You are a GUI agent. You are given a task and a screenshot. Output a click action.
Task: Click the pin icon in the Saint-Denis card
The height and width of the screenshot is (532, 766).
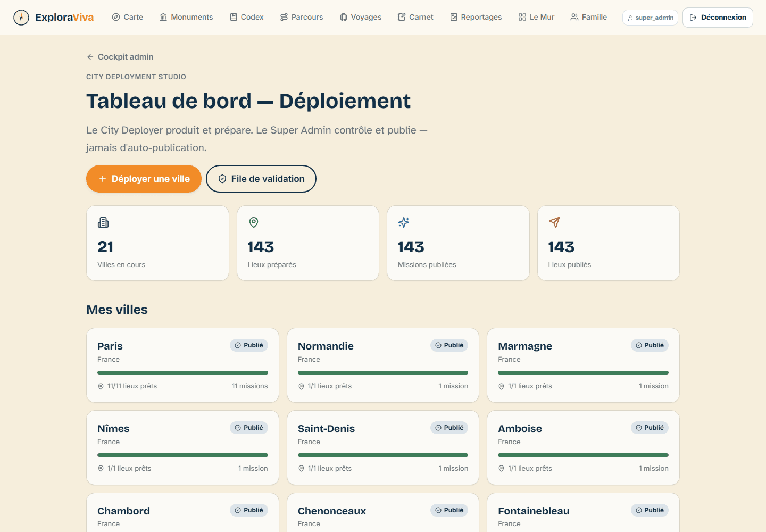301,469
